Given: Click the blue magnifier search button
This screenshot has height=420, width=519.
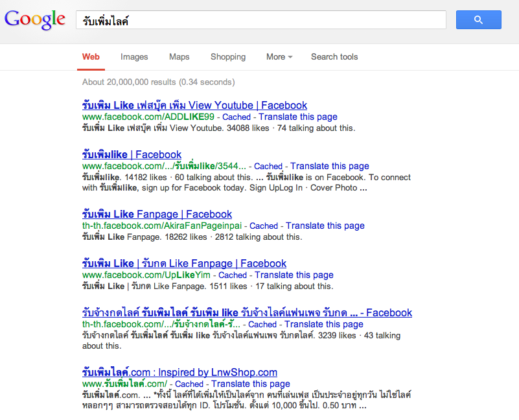Looking at the screenshot, I should click(478, 20).
